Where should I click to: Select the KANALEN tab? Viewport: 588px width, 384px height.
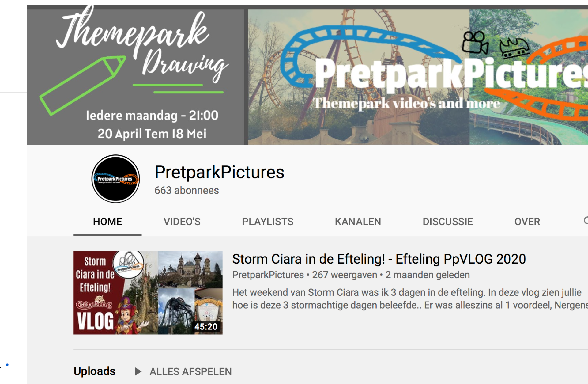click(x=358, y=222)
